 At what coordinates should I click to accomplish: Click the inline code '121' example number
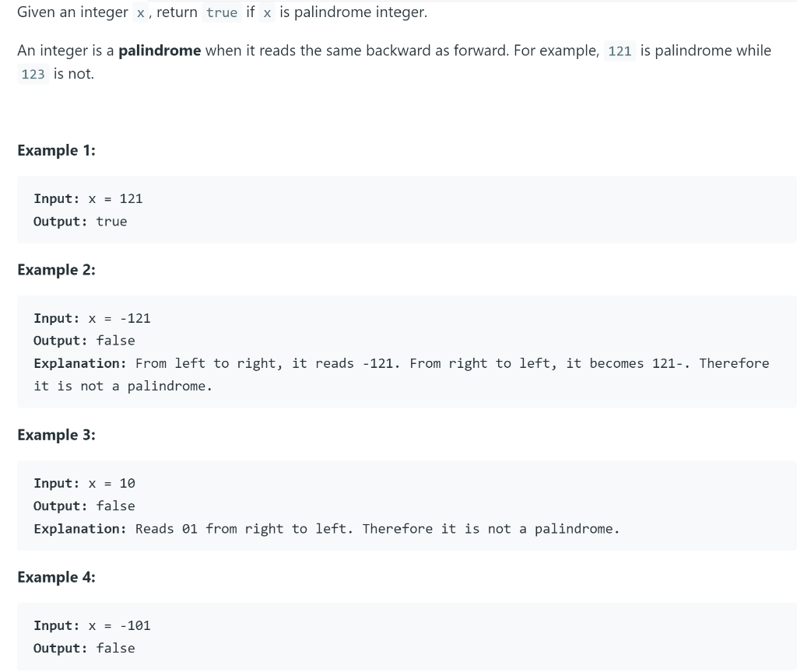[620, 51]
